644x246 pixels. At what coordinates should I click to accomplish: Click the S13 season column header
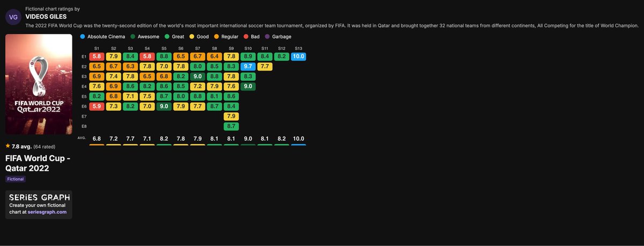[x=298, y=48]
